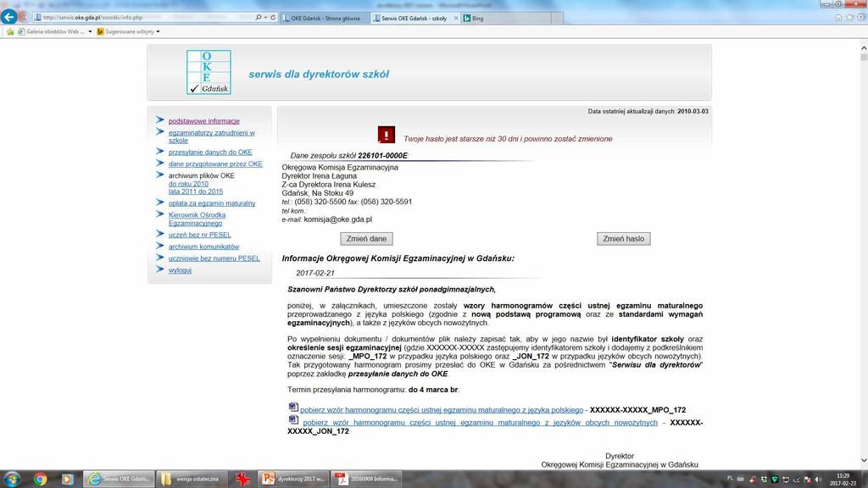
Task: Click the browser Home icon
Action: [838, 18]
